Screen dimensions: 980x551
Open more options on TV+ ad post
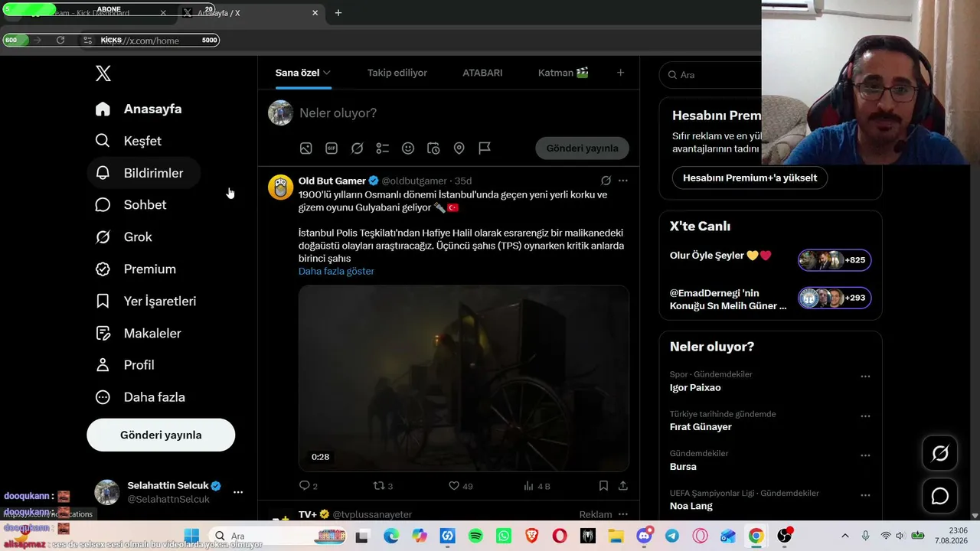(x=623, y=514)
